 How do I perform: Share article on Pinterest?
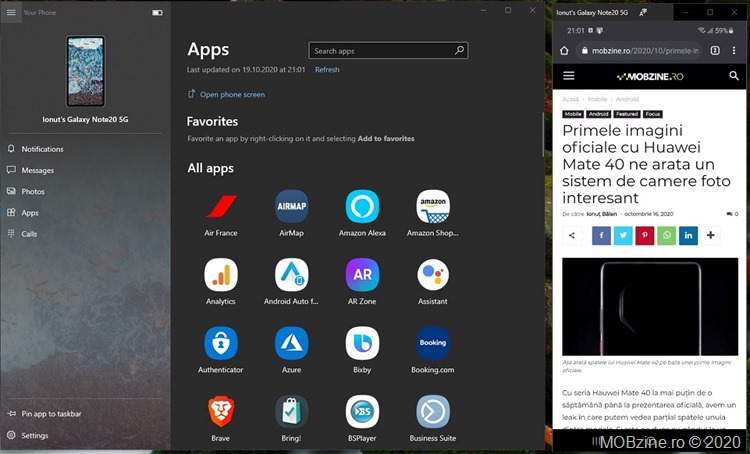tap(644, 235)
